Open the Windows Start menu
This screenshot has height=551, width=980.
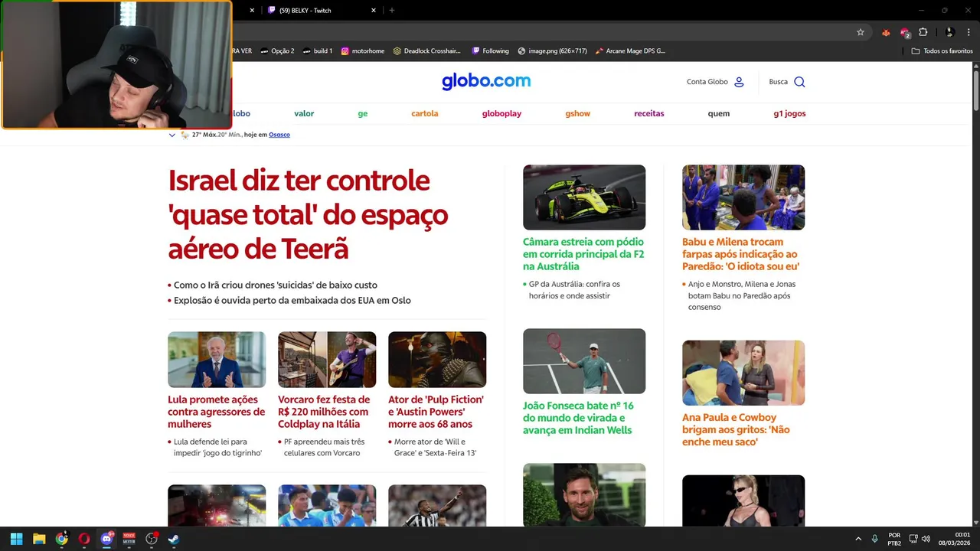tap(16, 539)
